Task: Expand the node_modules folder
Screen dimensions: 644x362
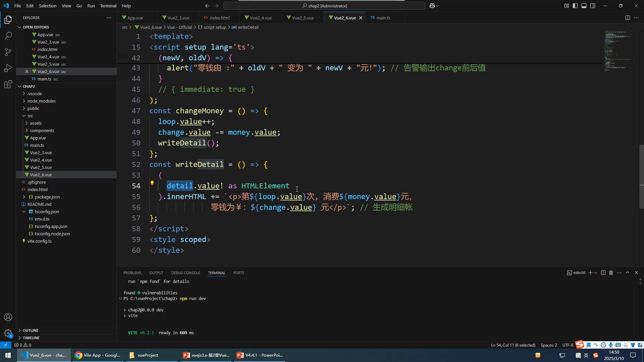Action: pyautogui.click(x=42, y=101)
